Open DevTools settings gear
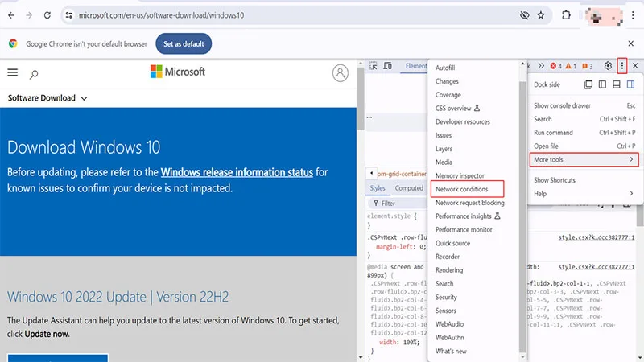This screenshot has width=644, height=362. [608, 66]
